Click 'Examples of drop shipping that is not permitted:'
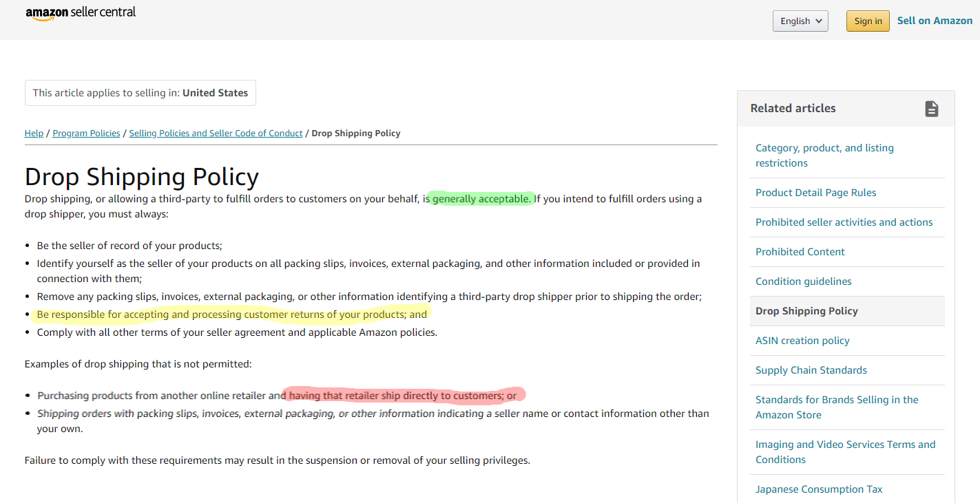 coord(138,364)
